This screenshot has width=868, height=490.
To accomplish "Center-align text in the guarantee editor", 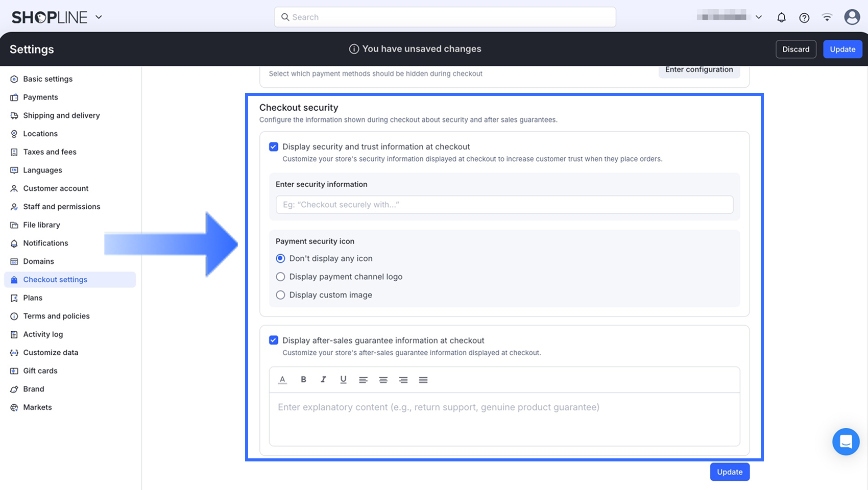I will 383,379.
